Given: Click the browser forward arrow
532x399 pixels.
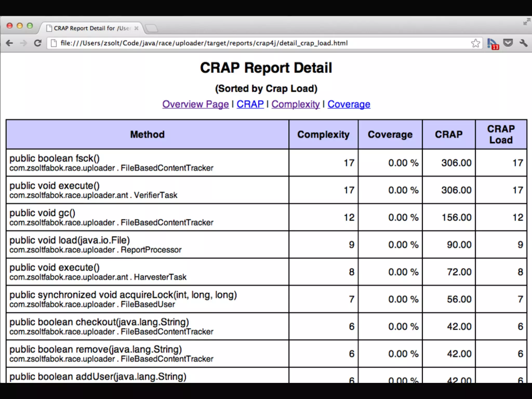Looking at the screenshot, I should tap(23, 43).
